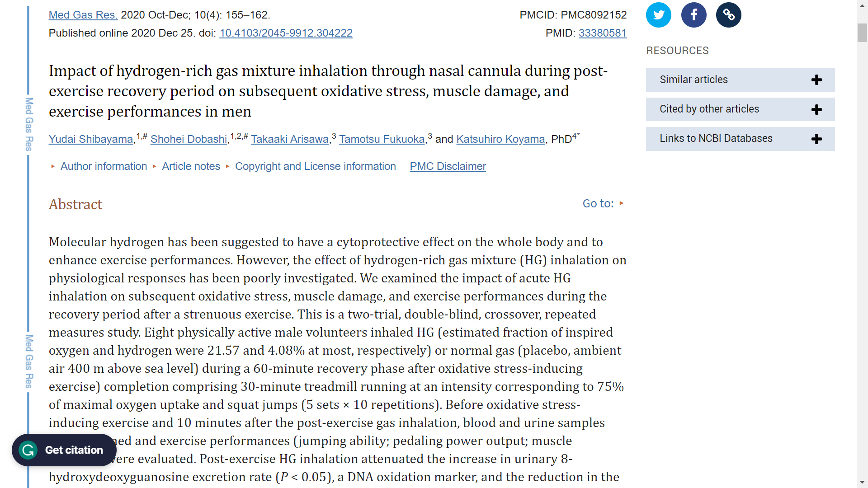Click the Get citation button

point(74,450)
